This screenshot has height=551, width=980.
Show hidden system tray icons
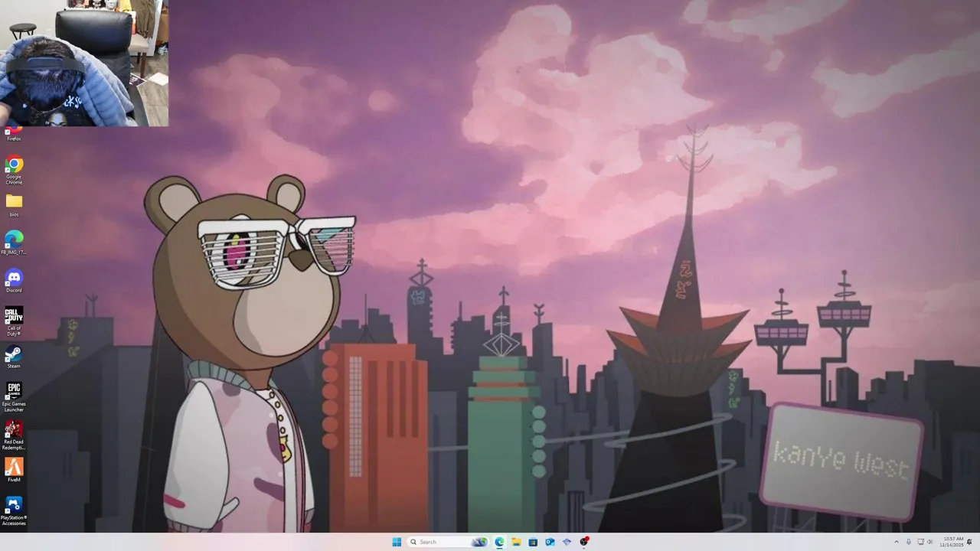click(897, 542)
